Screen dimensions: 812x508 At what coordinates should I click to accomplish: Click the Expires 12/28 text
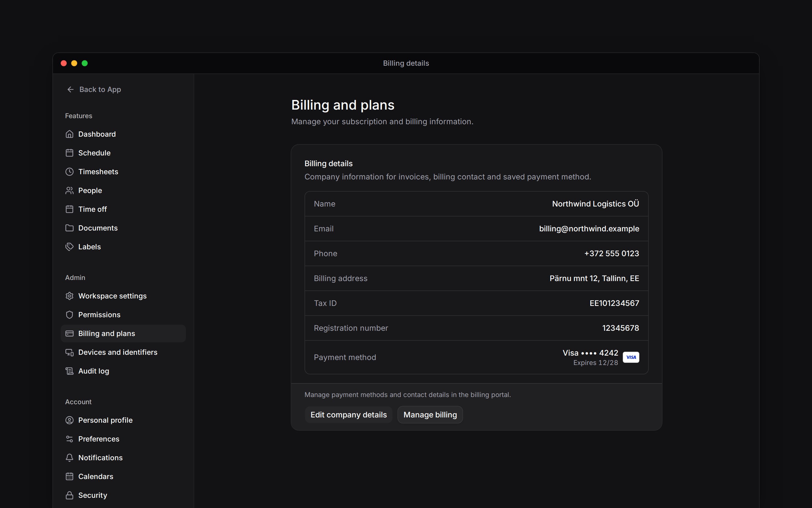click(595, 363)
